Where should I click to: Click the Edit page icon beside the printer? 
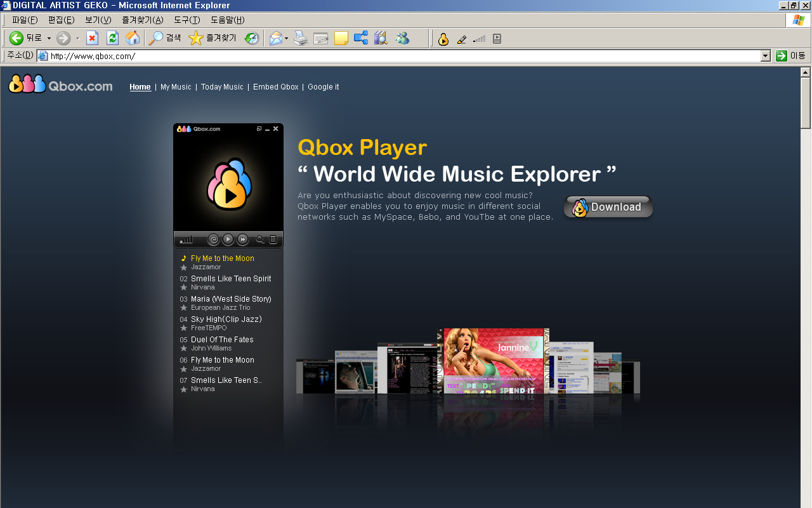pyautogui.click(x=321, y=38)
